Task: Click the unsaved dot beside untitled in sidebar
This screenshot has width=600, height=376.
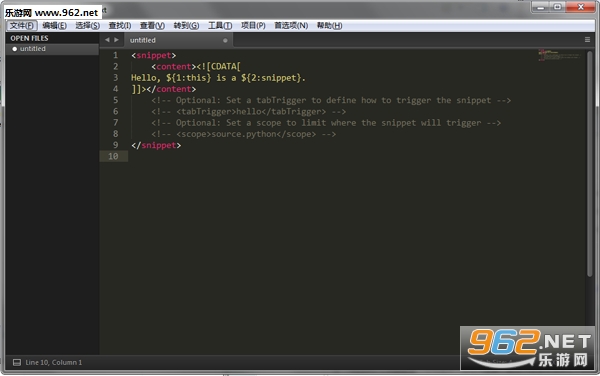Action: pyautogui.click(x=15, y=49)
